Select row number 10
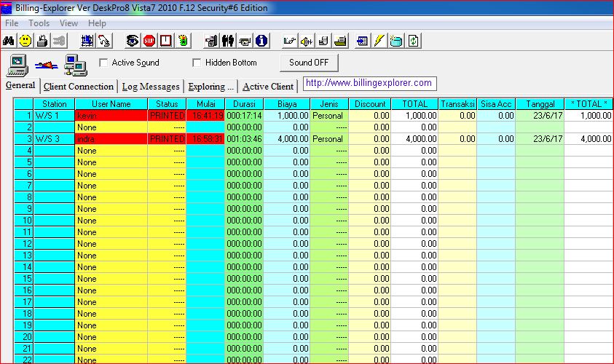 23,221
